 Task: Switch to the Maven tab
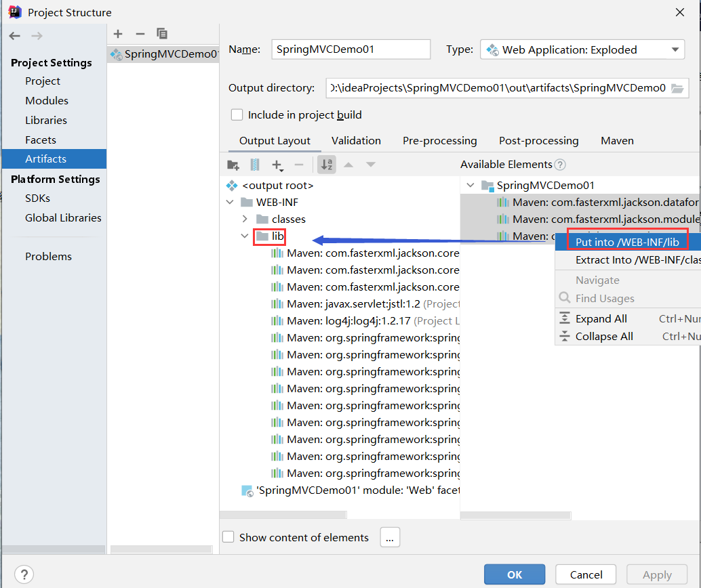coord(617,141)
